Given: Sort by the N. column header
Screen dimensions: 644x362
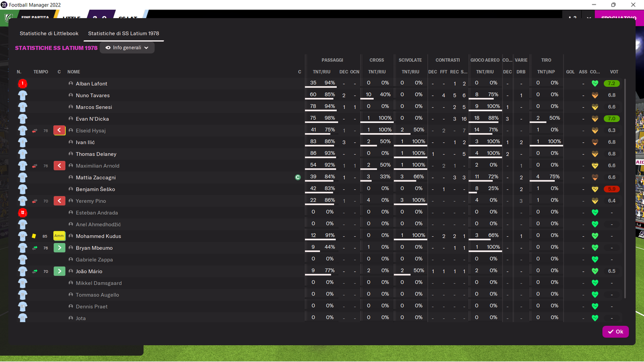Looking at the screenshot, I should click(x=19, y=72).
